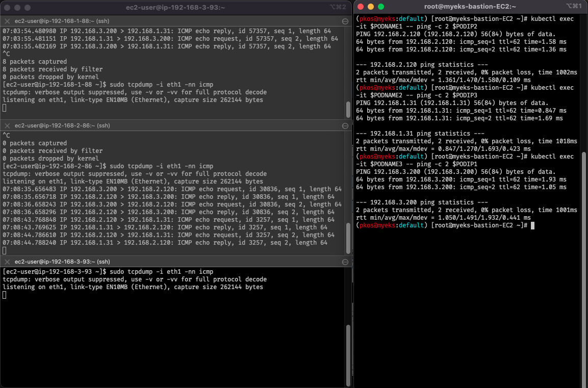Close the ip-192-168-2-86 ssh pane
The height and width of the screenshot is (388, 588).
[x=7, y=125]
